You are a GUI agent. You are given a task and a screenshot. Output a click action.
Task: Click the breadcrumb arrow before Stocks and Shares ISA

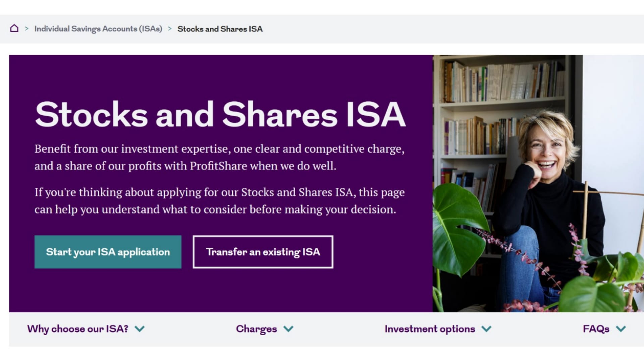(x=170, y=29)
